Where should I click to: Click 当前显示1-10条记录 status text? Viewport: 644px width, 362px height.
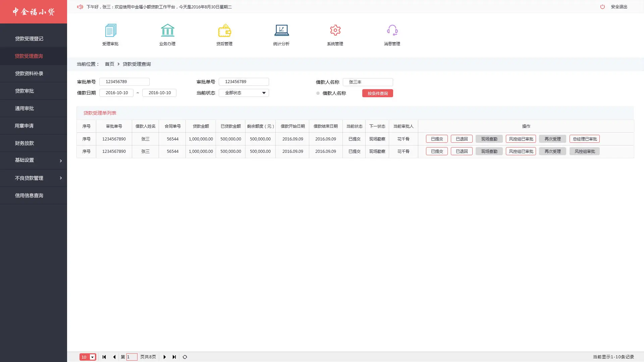(x=613, y=357)
